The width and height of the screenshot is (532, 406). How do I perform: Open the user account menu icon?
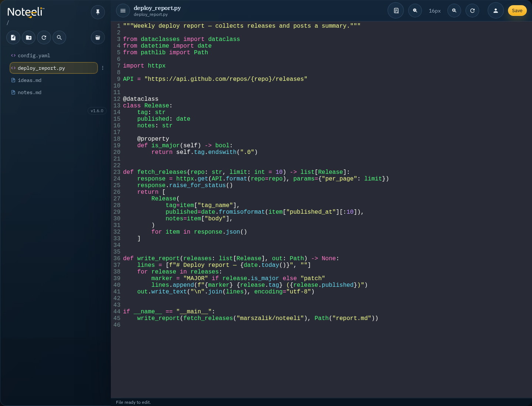[x=496, y=11]
